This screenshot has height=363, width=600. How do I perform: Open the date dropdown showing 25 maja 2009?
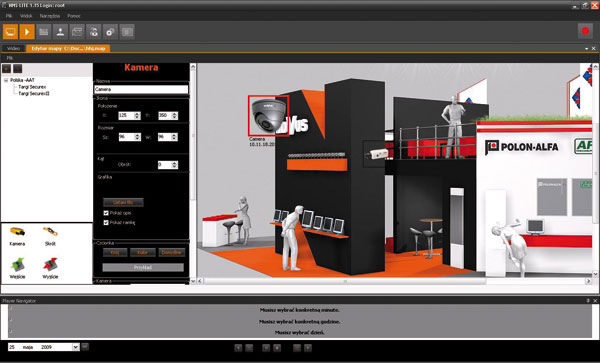pos(75,347)
